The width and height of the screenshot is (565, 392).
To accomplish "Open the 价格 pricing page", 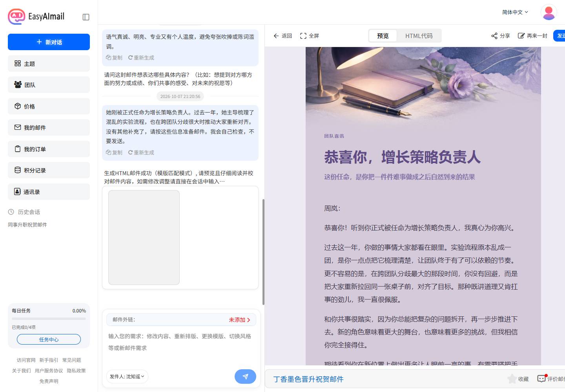I will tap(49, 106).
